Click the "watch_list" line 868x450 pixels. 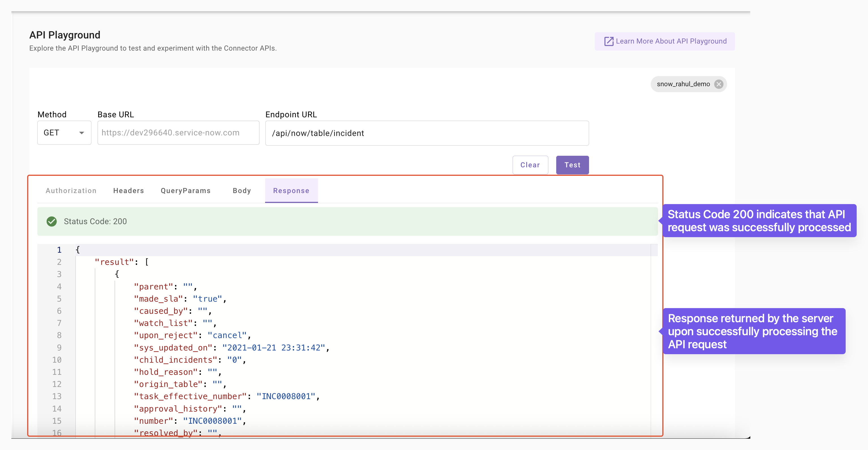[x=175, y=323]
